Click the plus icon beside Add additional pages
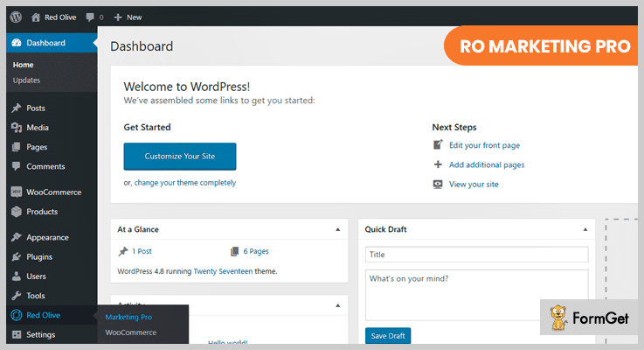 point(439,164)
